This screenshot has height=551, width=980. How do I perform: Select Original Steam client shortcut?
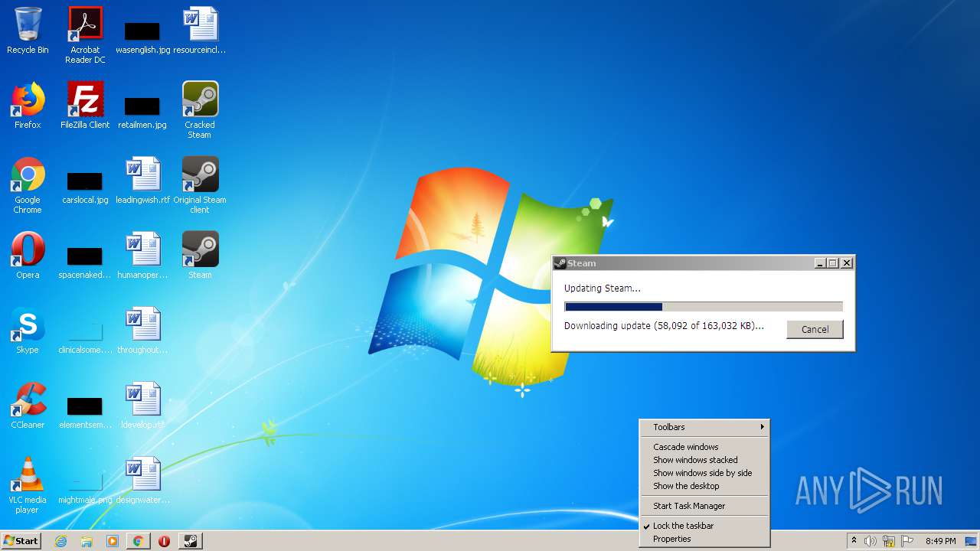[x=200, y=185]
